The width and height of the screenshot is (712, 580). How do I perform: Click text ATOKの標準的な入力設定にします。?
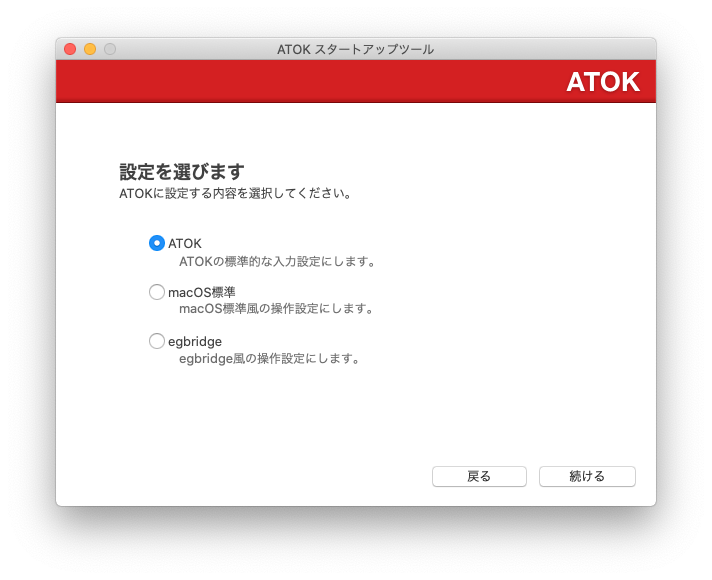pos(277,262)
